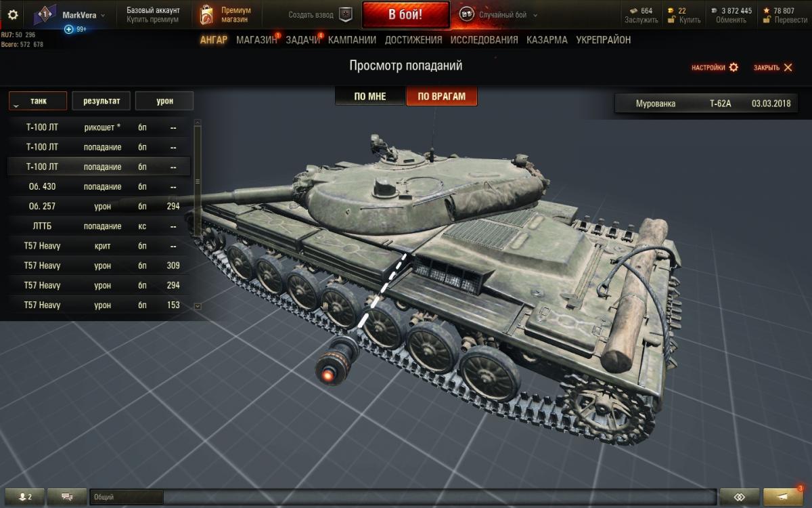Go to the КАЗАРМА tab
The width and height of the screenshot is (812, 508).
point(547,40)
